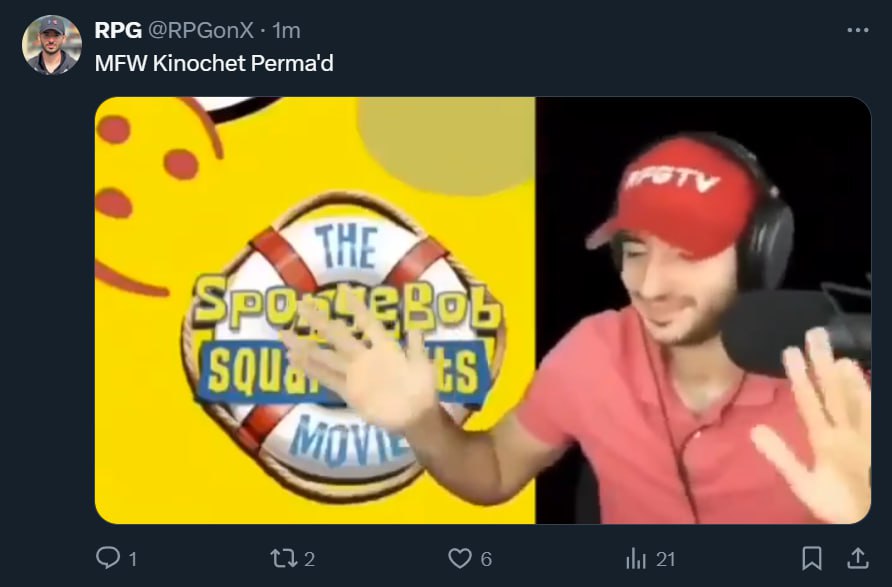The width and height of the screenshot is (892, 587).
Task: Like the tweet with the heart icon
Action: (x=460, y=558)
